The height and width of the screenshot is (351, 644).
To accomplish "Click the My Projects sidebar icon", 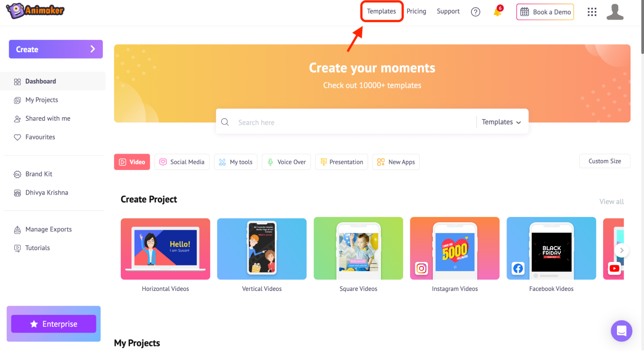I will tap(17, 100).
